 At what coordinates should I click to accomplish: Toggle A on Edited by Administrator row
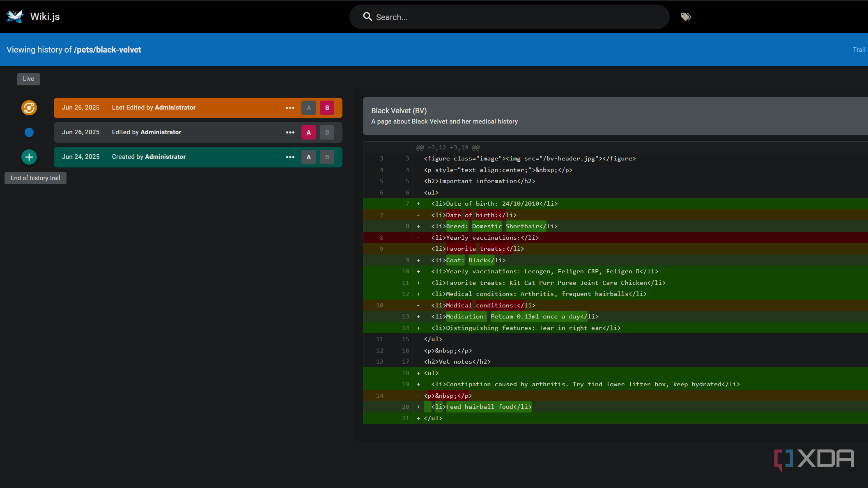tap(309, 133)
